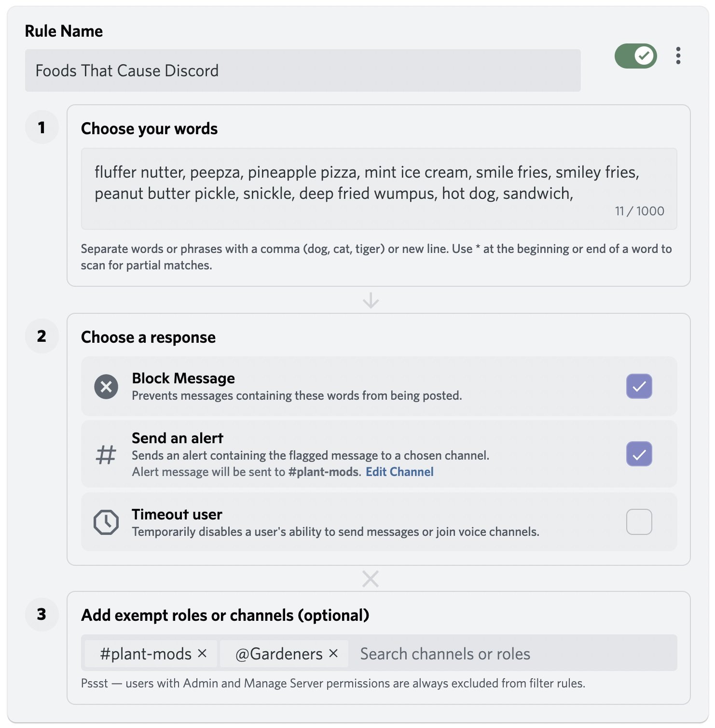Click the down arrow between steps 1 and 2

[x=371, y=300]
